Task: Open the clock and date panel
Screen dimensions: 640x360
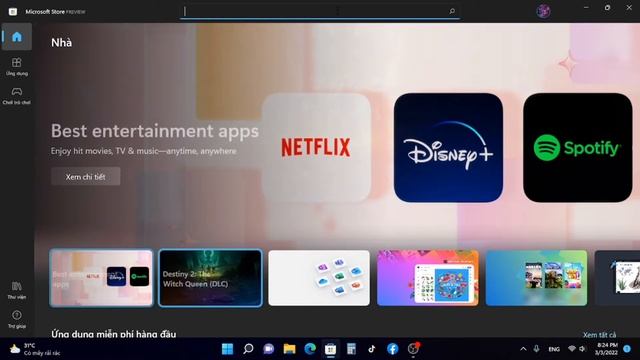Action: coord(606,349)
